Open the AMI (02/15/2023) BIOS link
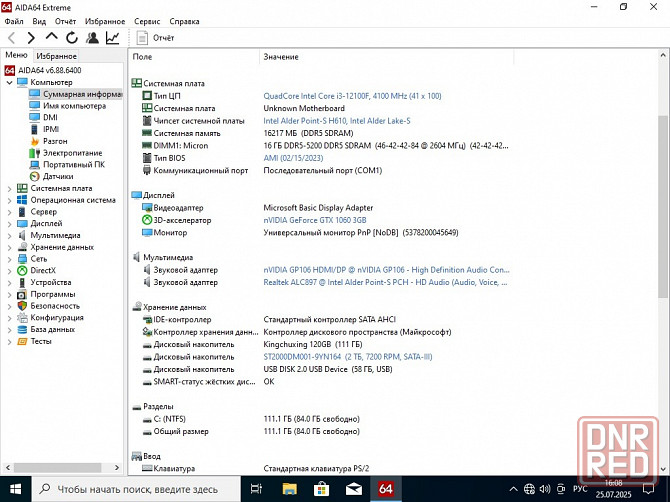 click(x=293, y=158)
